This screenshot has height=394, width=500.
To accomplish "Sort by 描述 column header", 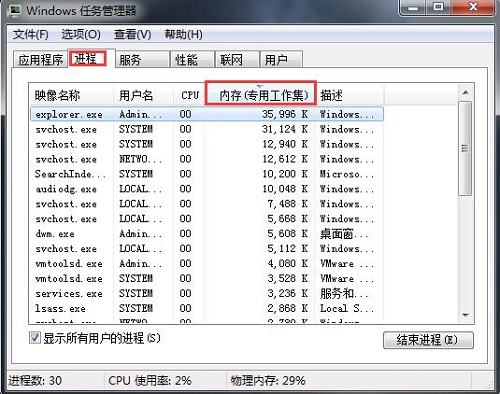I will [350, 95].
